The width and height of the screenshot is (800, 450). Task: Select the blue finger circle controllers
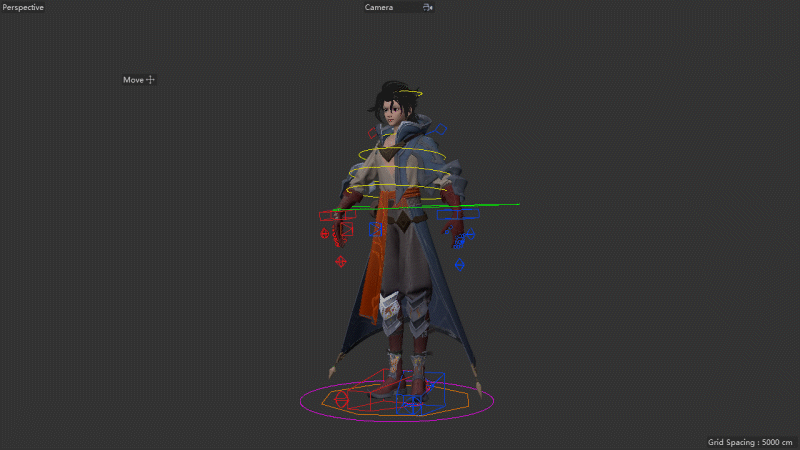pos(459,240)
